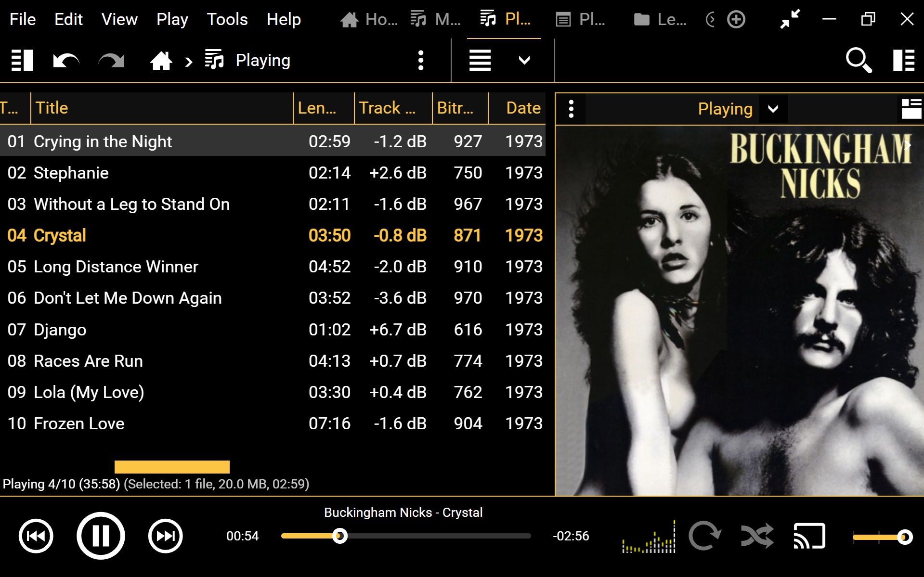
Task: Add a new tab with plus icon
Action: click(x=736, y=19)
